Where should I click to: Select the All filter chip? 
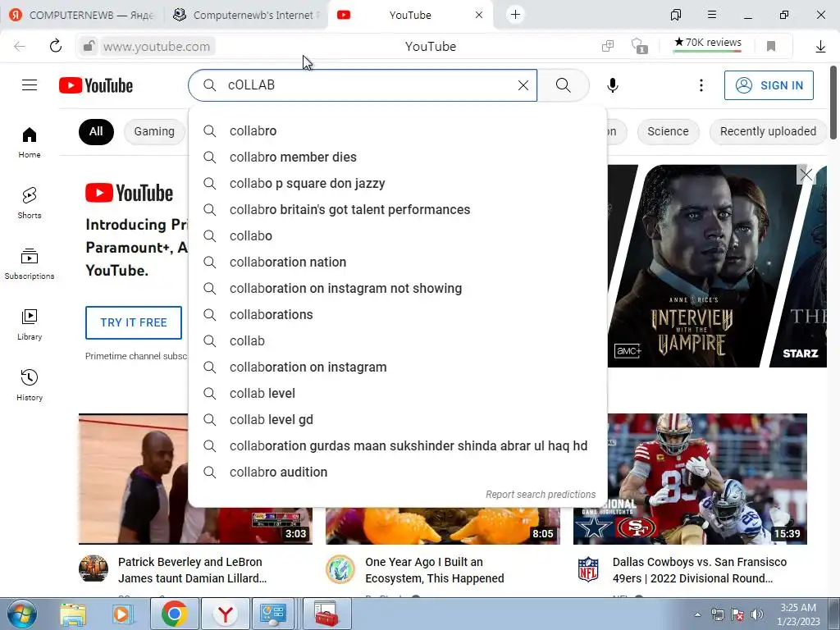(96, 131)
